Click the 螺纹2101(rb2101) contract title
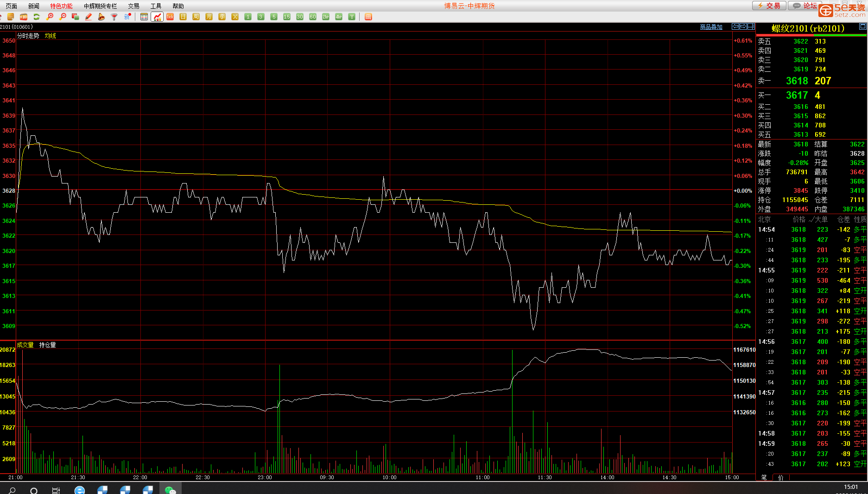The height and width of the screenshot is (494, 868). click(808, 28)
